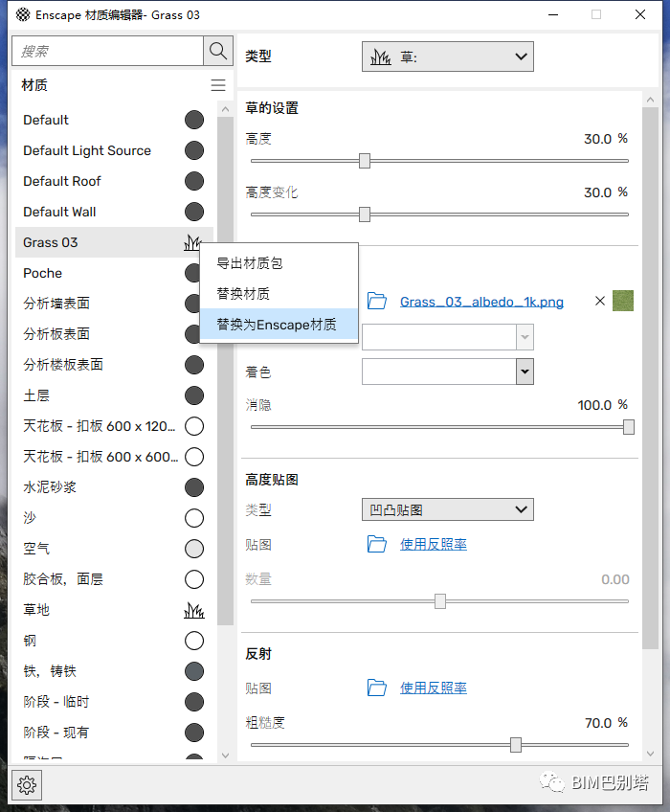Click the sphere icon of 铁, 铸铁
This screenshot has width=670, height=812.
[194, 671]
